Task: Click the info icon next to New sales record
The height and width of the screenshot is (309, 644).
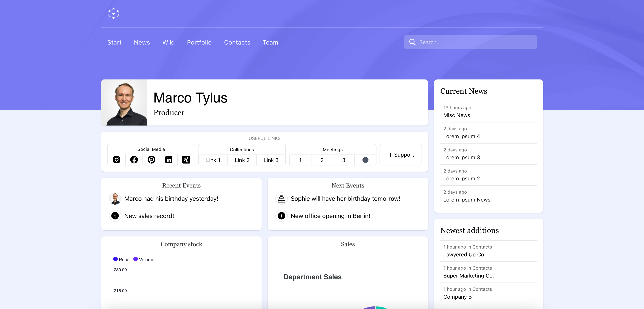Action: [x=115, y=216]
